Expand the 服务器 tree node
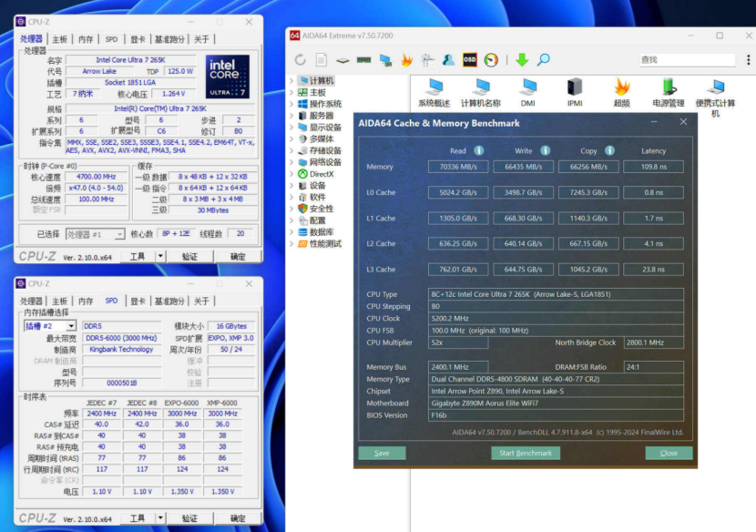Image resolution: width=756 pixels, height=532 pixels. tap(291, 116)
